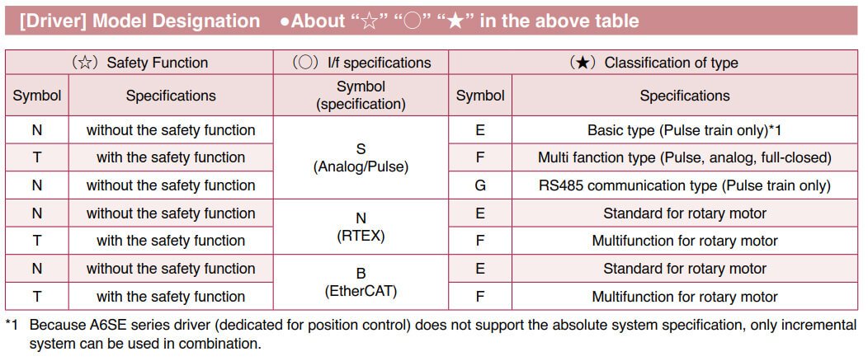Click "Standard for rotary motor" in the RTEX group
The image size is (868, 361).
[x=684, y=213]
